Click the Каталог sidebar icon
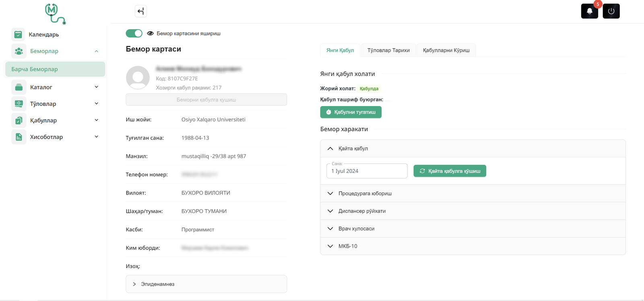The width and height of the screenshot is (644, 301). point(19,87)
